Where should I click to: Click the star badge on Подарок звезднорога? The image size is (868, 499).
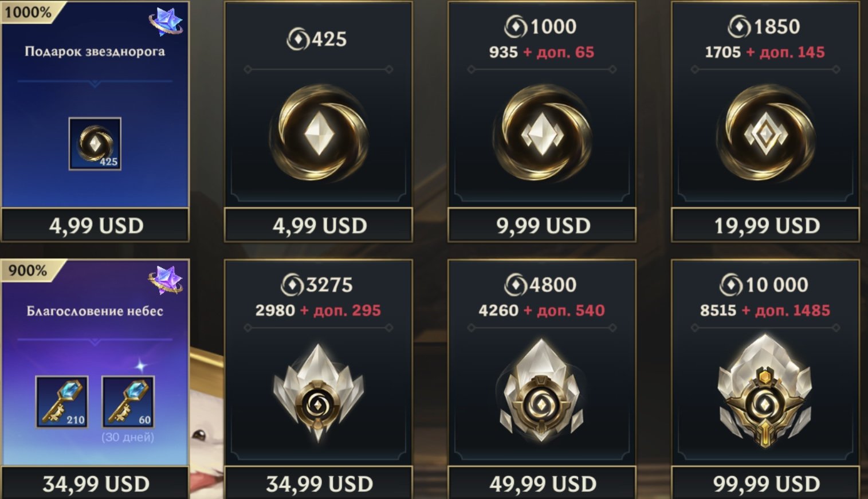pos(166,21)
